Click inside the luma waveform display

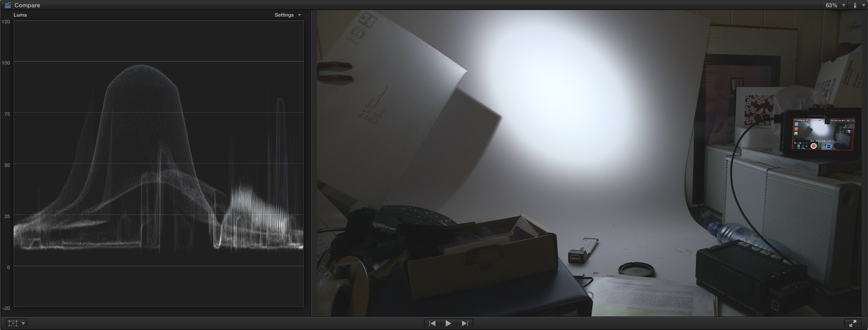(159, 163)
